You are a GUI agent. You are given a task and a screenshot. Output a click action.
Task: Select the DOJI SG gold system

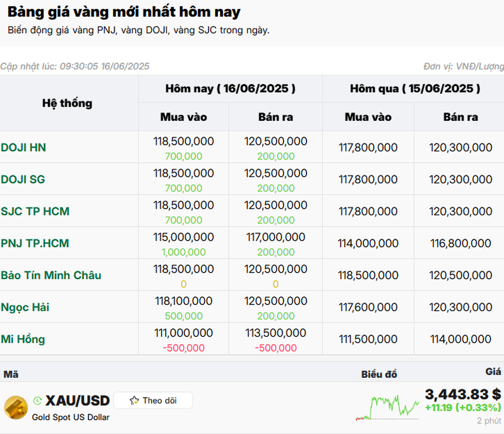[x=23, y=179]
